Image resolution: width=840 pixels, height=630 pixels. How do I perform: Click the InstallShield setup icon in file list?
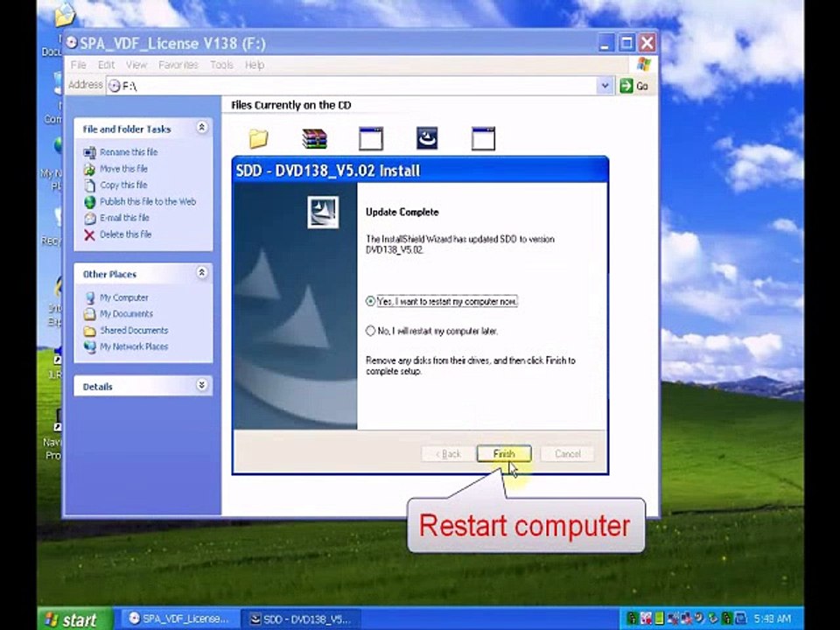tap(427, 138)
